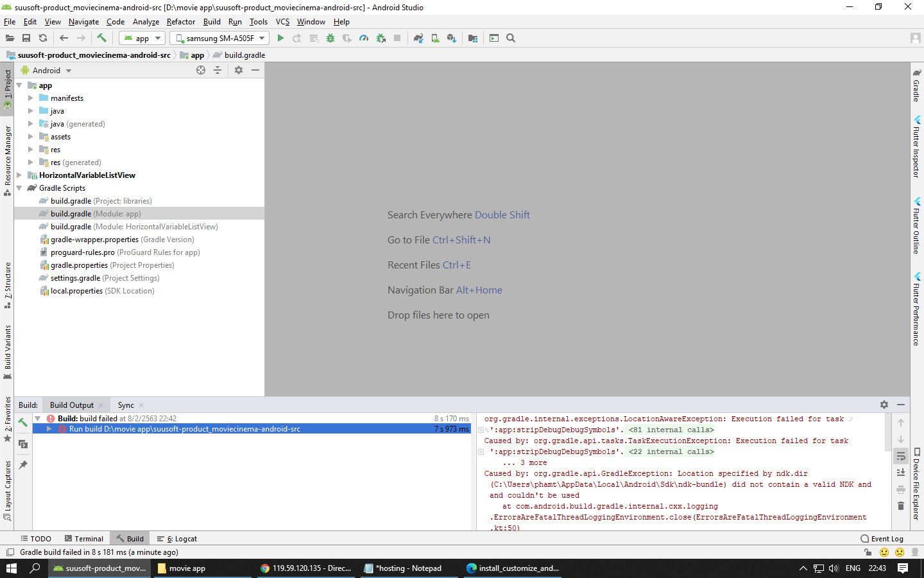Click the Synchronize refresh icon

43,39
